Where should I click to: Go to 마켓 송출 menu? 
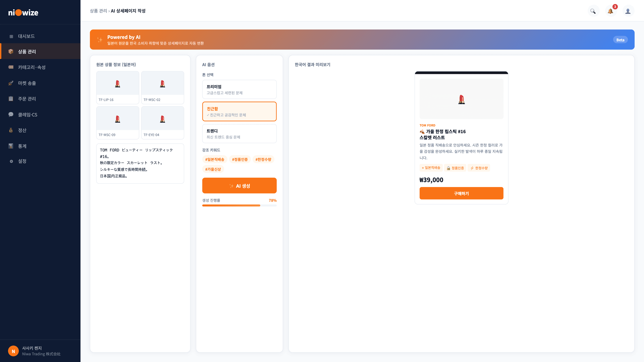click(x=40, y=83)
